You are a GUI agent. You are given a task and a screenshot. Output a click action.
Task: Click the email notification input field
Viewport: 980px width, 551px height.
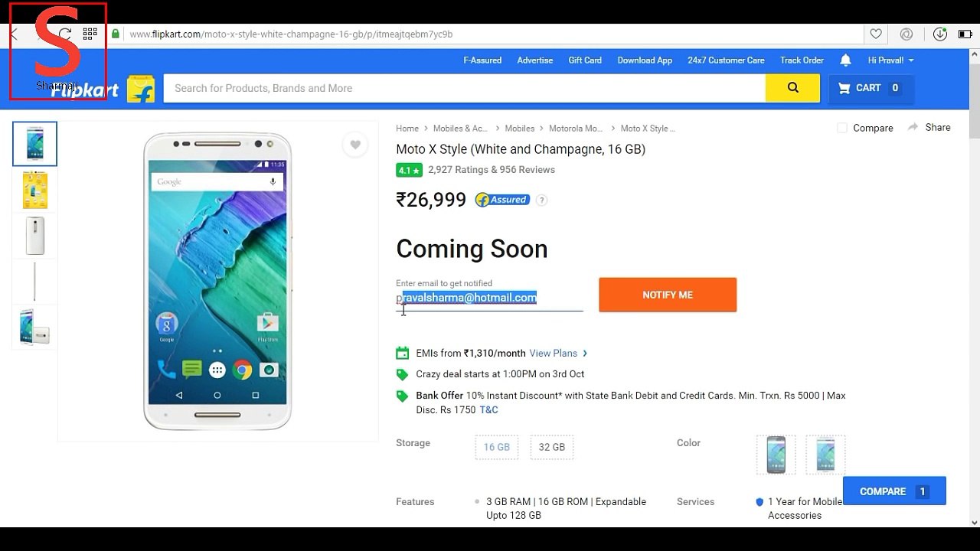click(489, 298)
